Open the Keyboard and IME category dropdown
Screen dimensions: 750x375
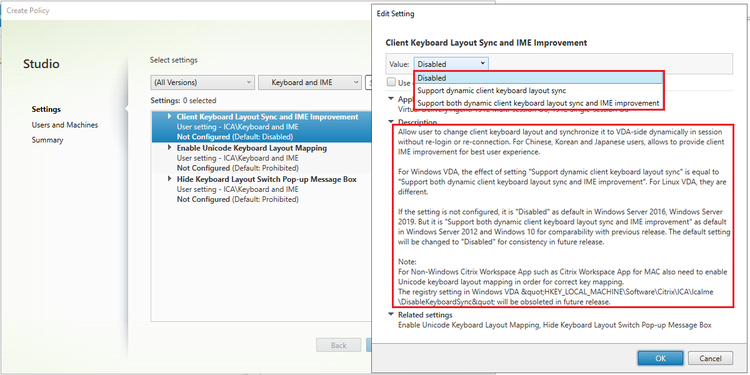(x=309, y=82)
